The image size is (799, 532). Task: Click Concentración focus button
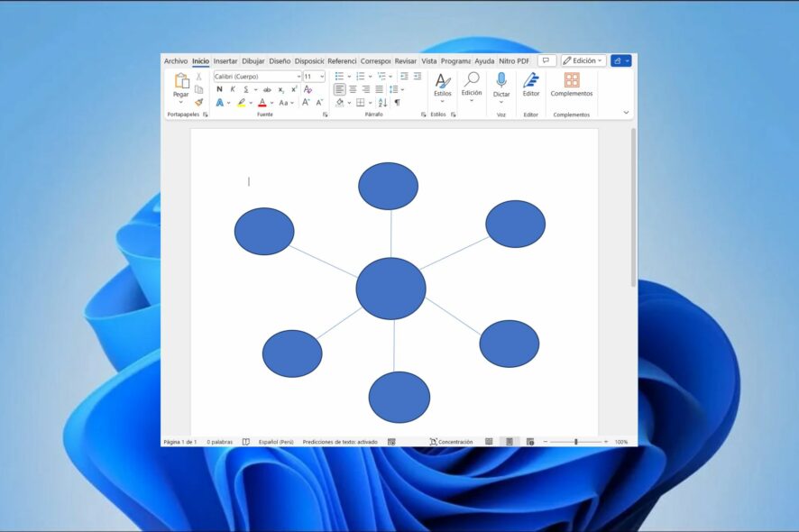point(452,442)
